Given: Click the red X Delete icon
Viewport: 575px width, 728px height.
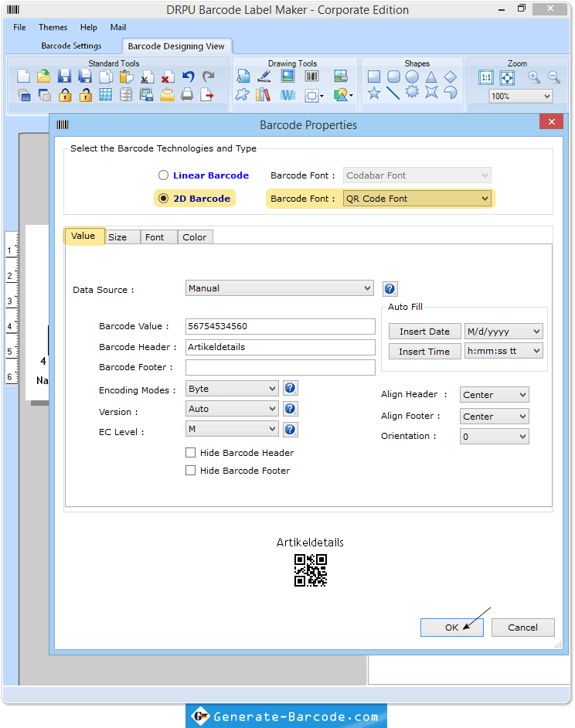Looking at the screenshot, I should [168, 77].
